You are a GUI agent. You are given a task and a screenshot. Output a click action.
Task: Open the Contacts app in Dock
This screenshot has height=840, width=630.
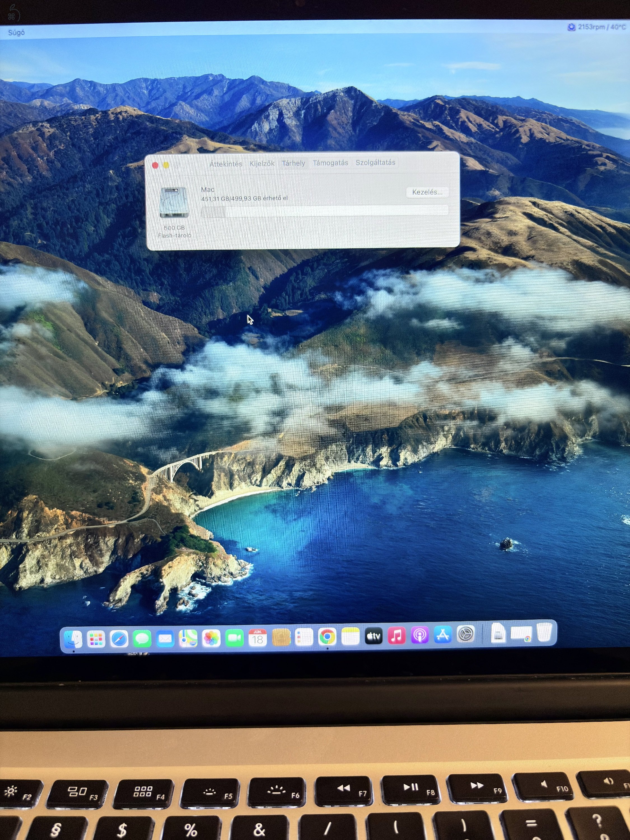(x=281, y=638)
